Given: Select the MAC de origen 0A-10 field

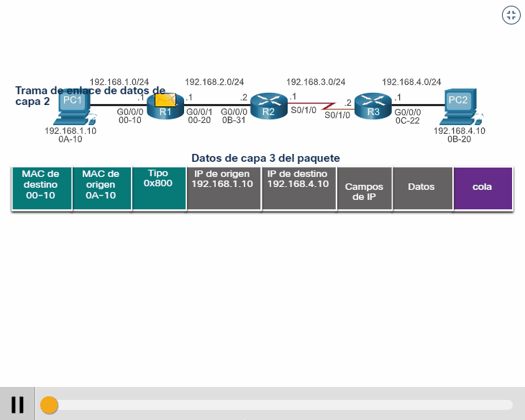Looking at the screenshot, I should pyautogui.click(x=101, y=188).
